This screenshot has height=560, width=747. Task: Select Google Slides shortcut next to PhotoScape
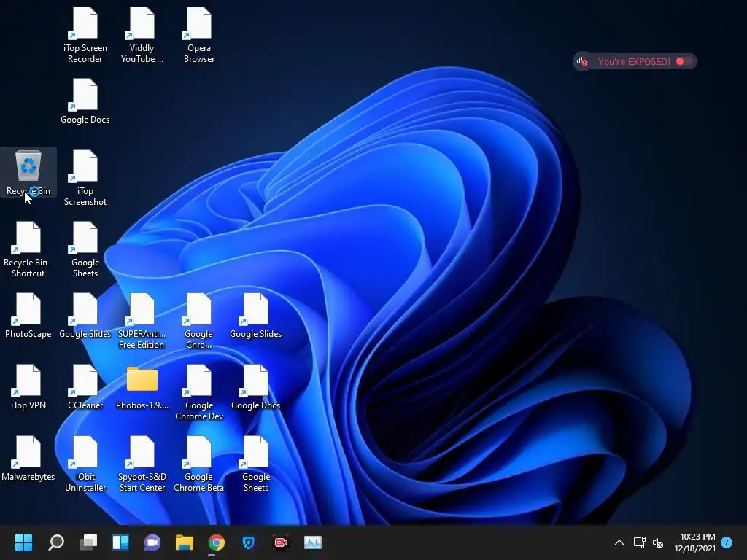click(x=85, y=316)
